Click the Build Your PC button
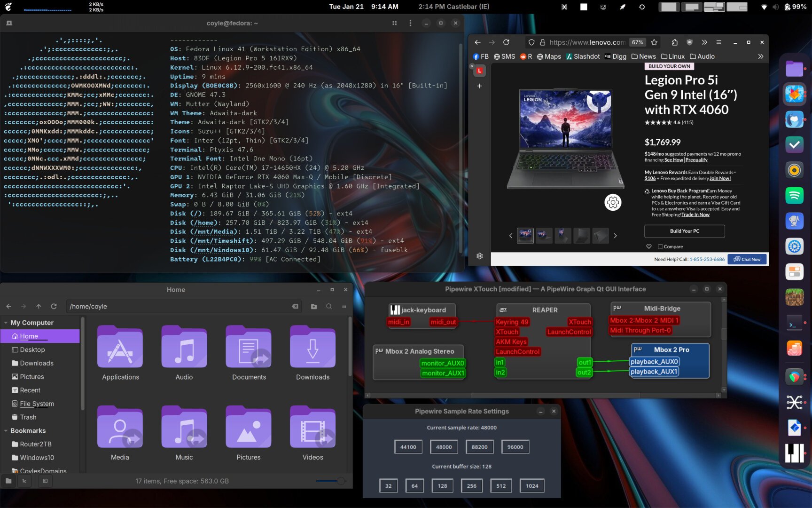 pos(684,231)
